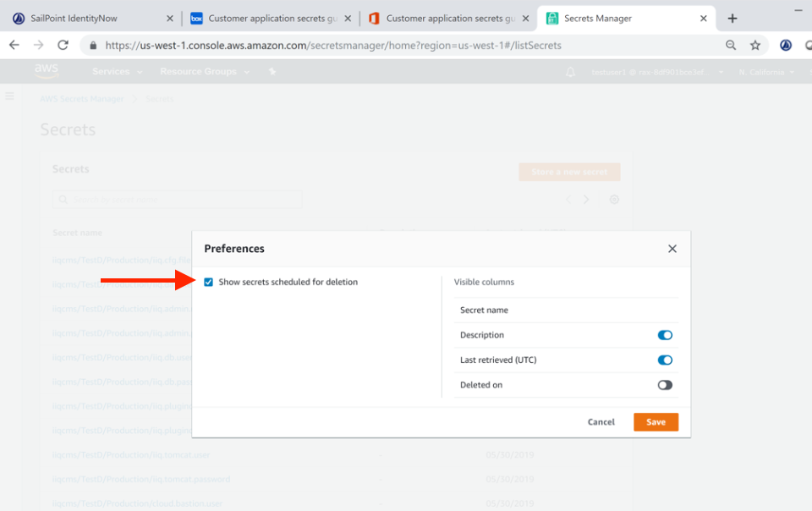The image size is (812, 511).
Task: Open the AWS side navigation hamburger menu
Action: [x=10, y=96]
